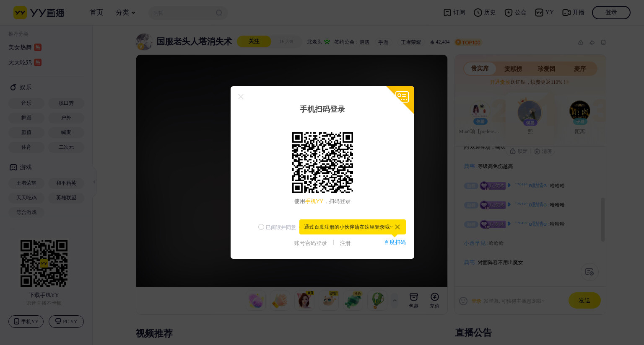Click the 登录 button in header
Viewport: 644px width, 345px height.
click(x=611, y=13)
